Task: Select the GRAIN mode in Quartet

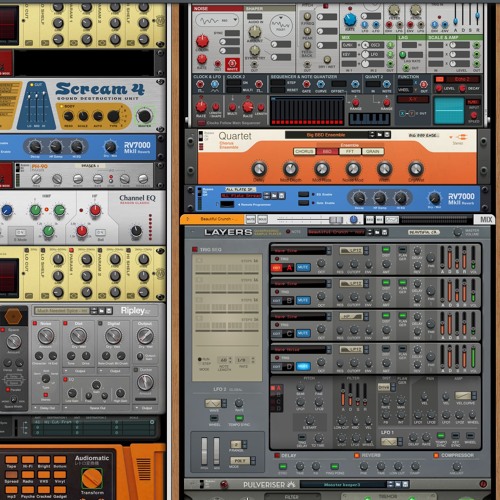Action: click(x=373, y=151)
